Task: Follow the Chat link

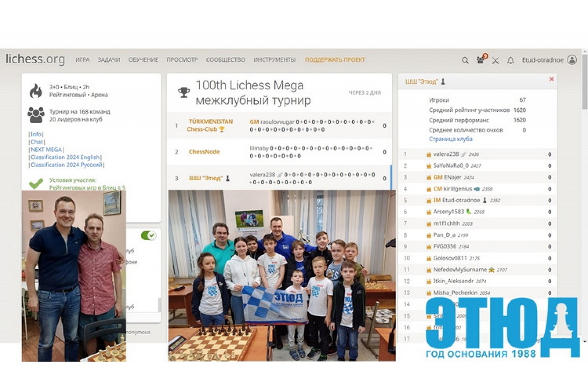Action: [37, 142]
